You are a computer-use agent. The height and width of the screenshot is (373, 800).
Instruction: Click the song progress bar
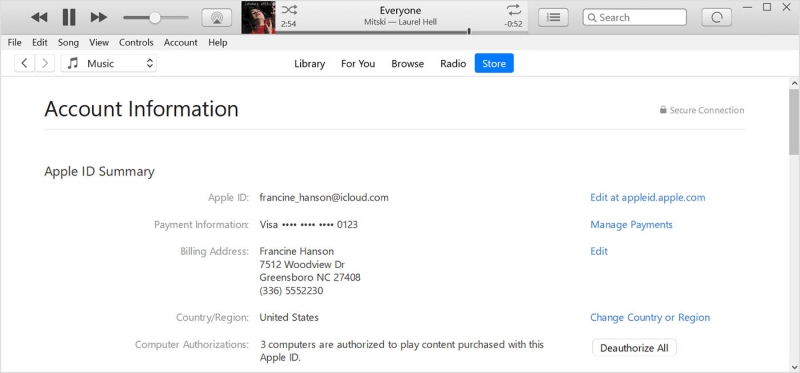click(402, 32)
